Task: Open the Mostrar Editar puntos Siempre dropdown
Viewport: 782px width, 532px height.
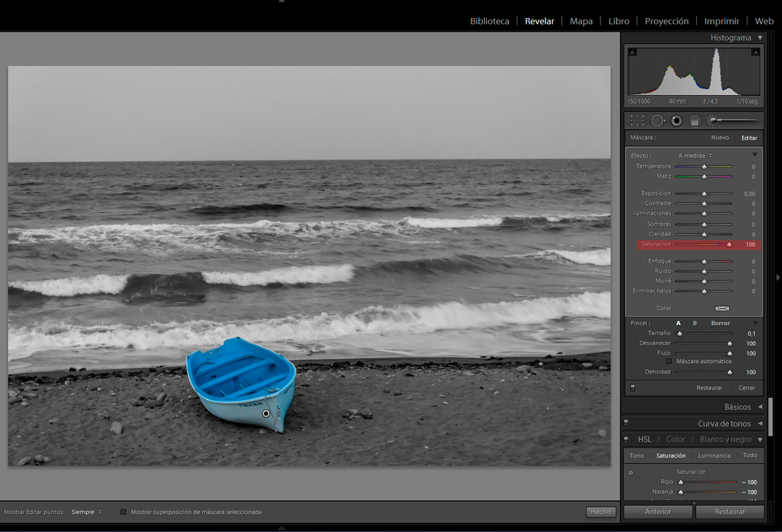Action: coord(86,512)
